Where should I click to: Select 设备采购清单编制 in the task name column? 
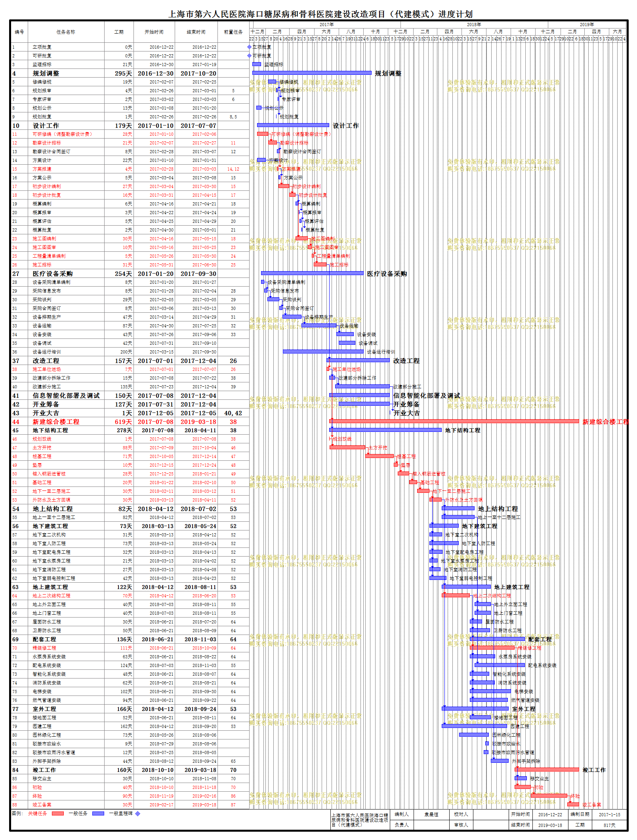click(51, 282)
